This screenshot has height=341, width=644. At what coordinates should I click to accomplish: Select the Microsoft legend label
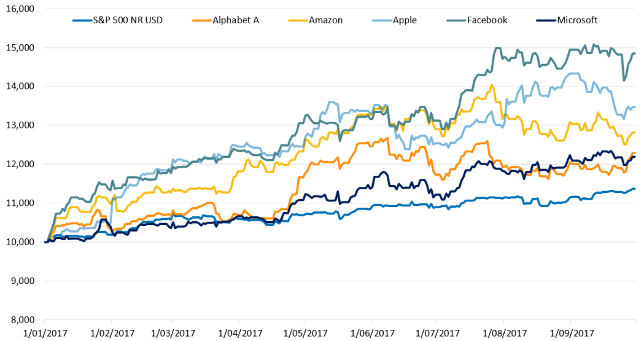577,20
